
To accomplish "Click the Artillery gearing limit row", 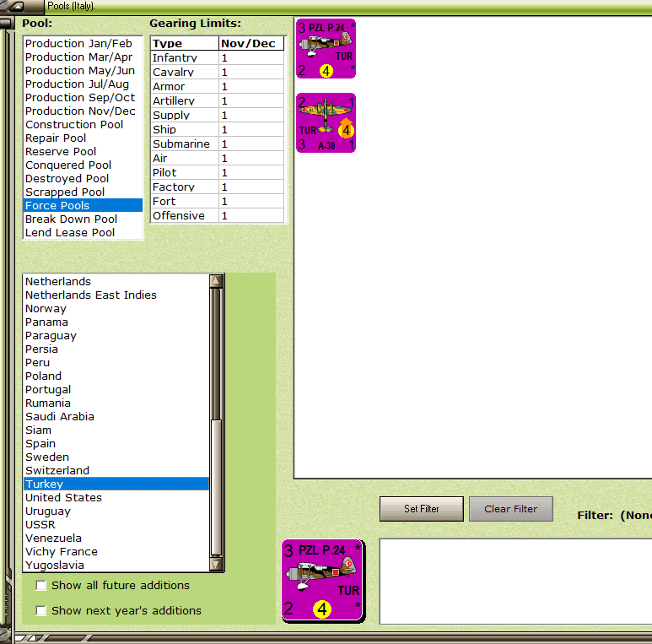I will [218, 101].
